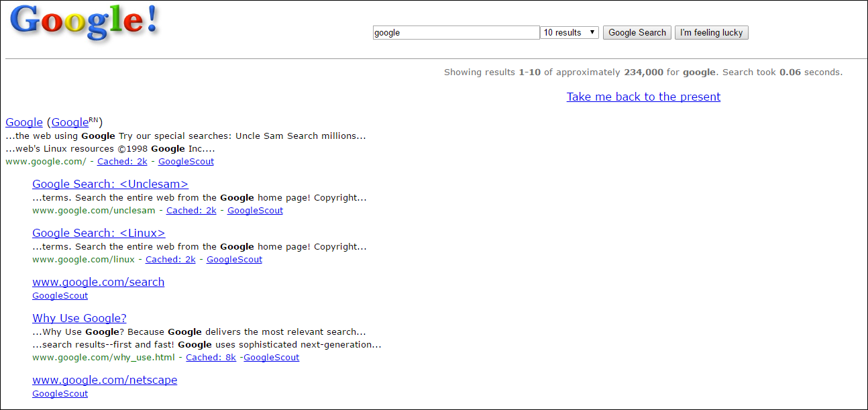Open Google Search: <Unclesam> result
The height and width of the screenshot is (410, 868).
pyautogui.click(x=110, y=184)
